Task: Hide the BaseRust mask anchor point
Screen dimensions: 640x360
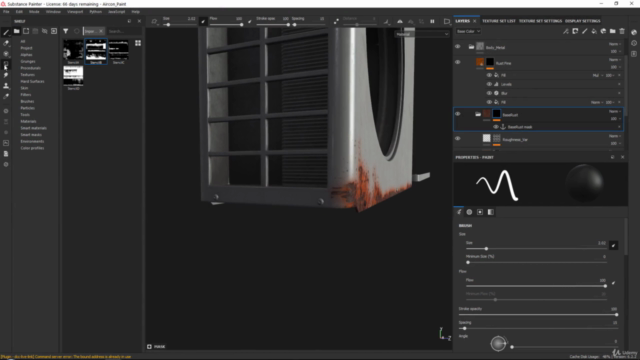Action: 496,127
